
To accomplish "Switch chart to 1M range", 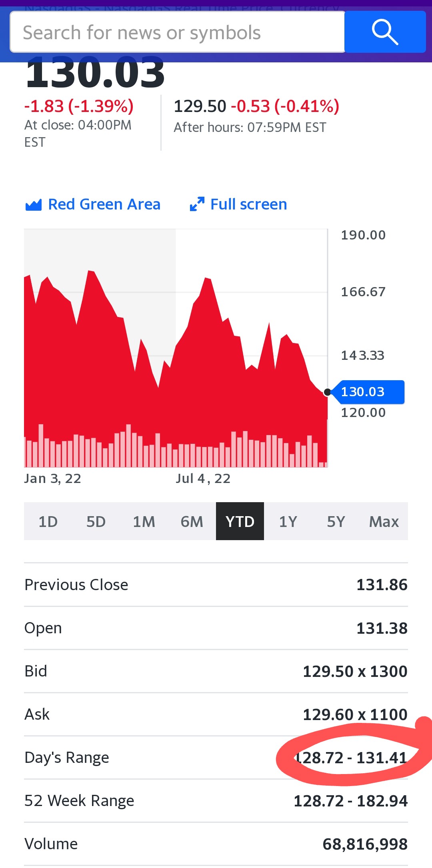I will pos(144,521).
